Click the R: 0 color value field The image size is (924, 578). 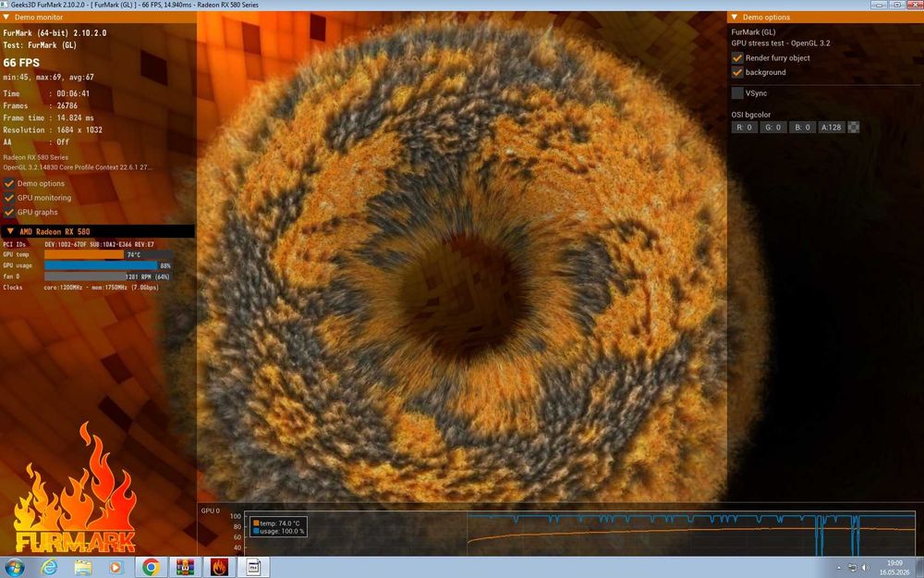click(744, 127)
